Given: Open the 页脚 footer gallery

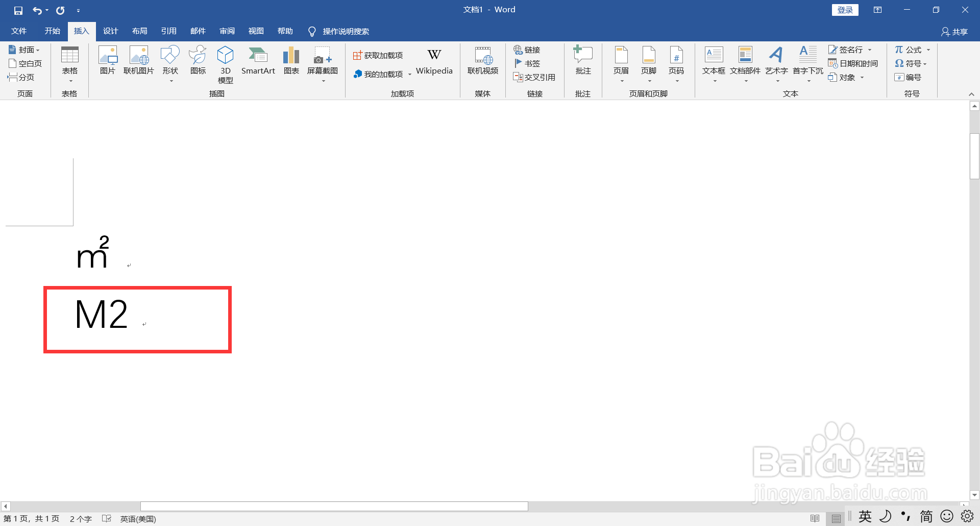Looking at the screenshot, I should [x=649, y=64].
